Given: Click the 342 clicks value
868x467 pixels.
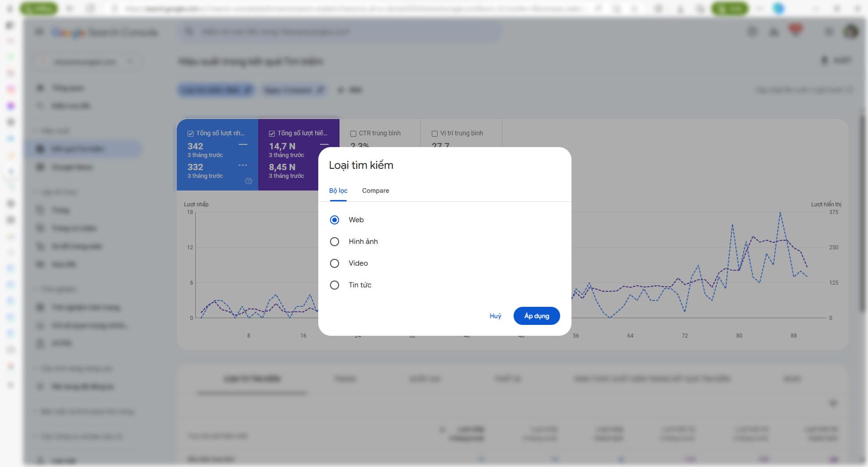Looking at the screenshot, I should 195,146.
